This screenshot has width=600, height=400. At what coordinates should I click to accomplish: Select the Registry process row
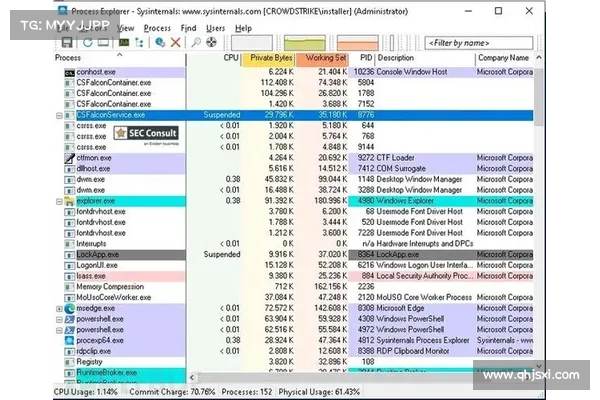[294, 362]
